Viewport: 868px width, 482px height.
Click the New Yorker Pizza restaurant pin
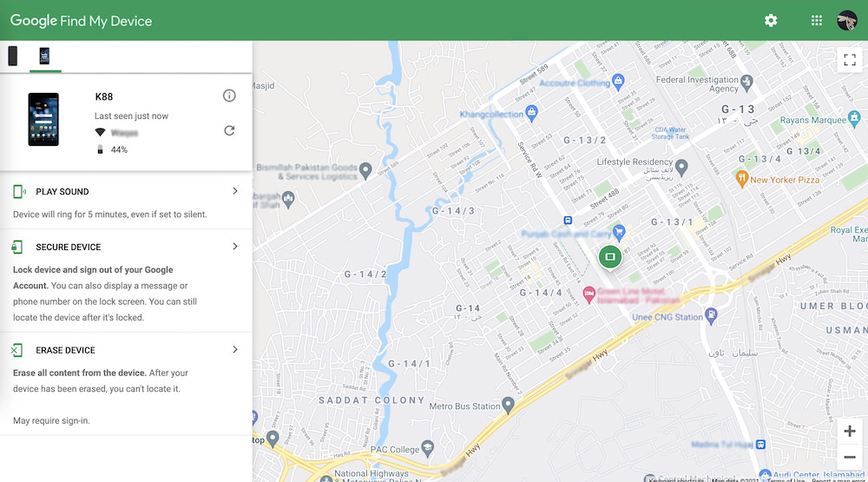(742, 178)
